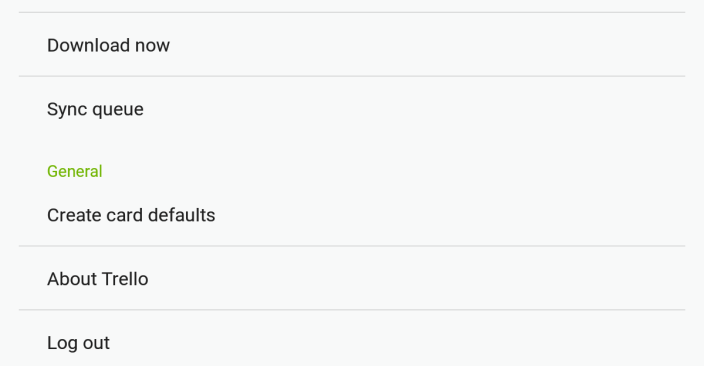Tap the Download now option
The image size is (704, 366).
pos(352,45)
